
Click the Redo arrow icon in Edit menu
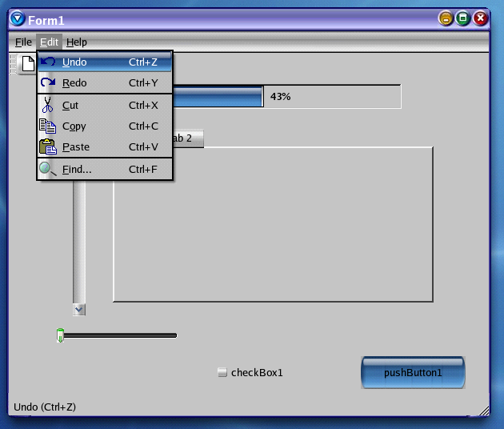48,82
